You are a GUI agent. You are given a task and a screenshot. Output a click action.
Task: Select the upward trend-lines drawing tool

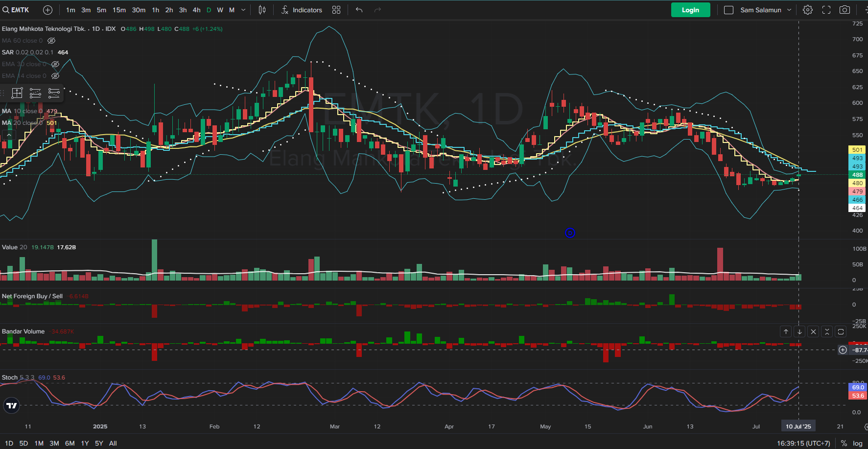coord(35,93)
